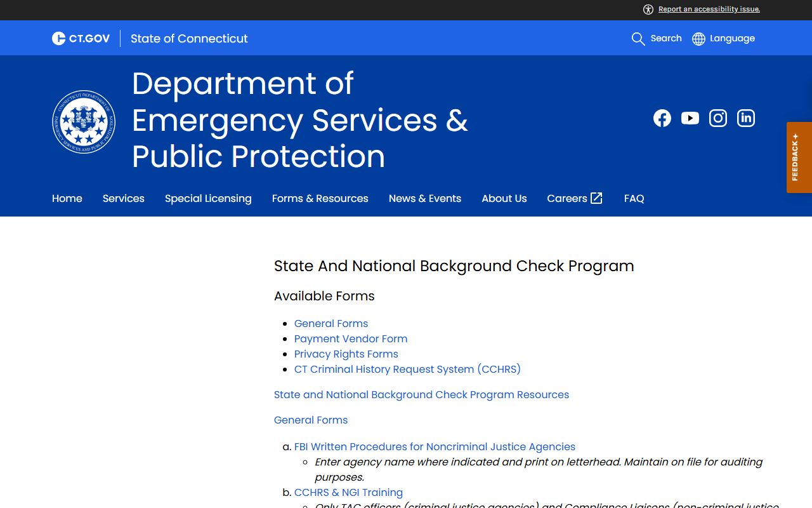This screenshot has height=508, width=812.
Task: Open CCHRS & NGI Training link
Action: (348, 492)
